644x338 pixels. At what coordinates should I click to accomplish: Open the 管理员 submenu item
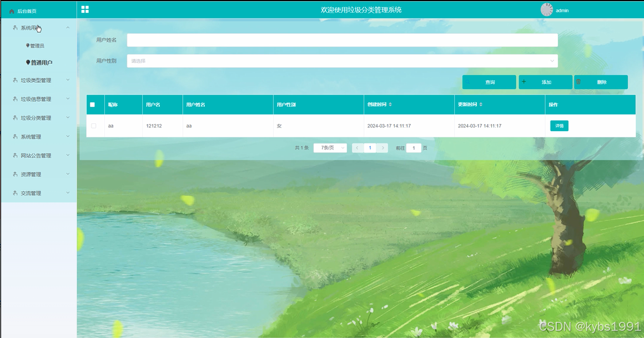click(37, 46)
